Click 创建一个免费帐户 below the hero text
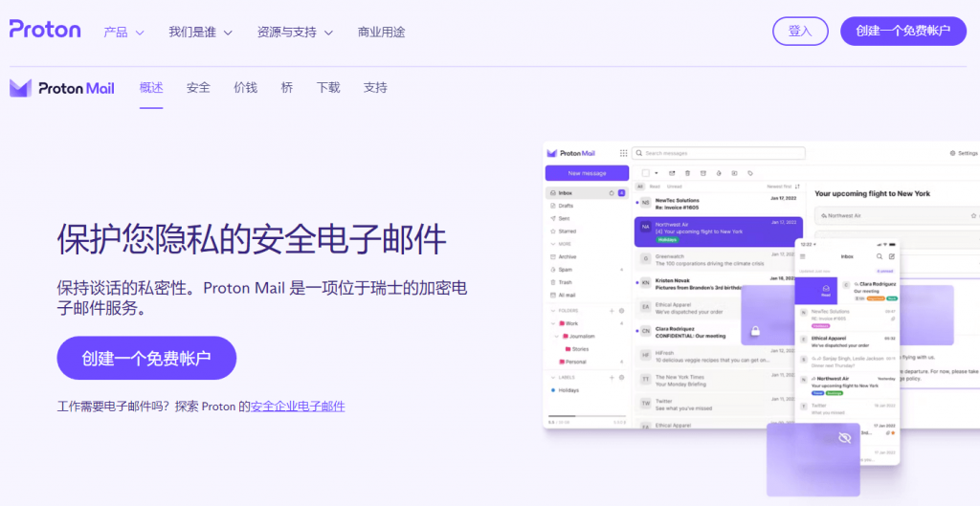The height and width of the screenshot is (506, 980). tap(146, 358)
